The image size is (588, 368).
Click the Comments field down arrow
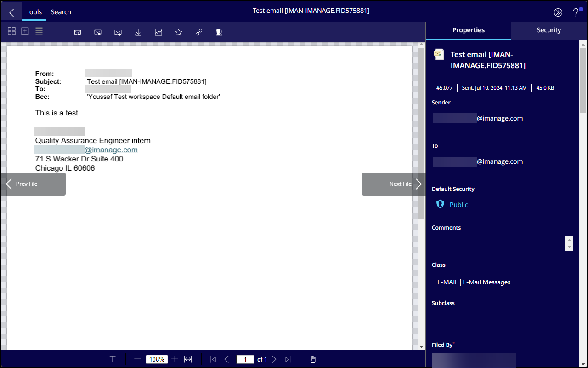[x=570, y=247]
